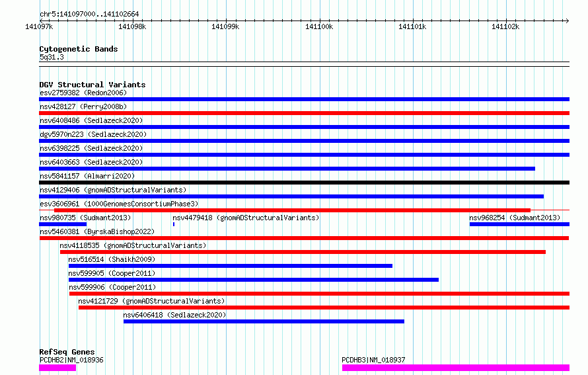Open nsv516514 (Shaikh2009) variant
588x375 pixels.
[x=112, y=259]
